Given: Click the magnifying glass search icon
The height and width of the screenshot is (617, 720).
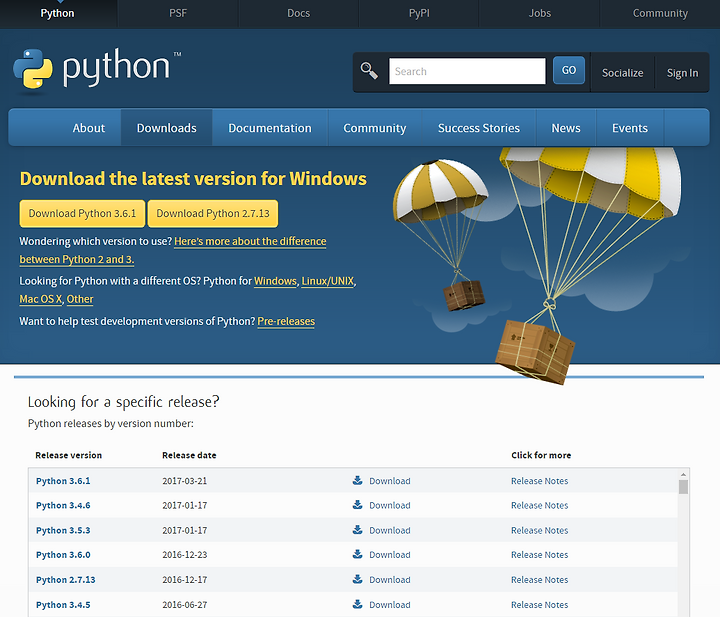Looking at the screenshot, I should [x=369, y=71].
